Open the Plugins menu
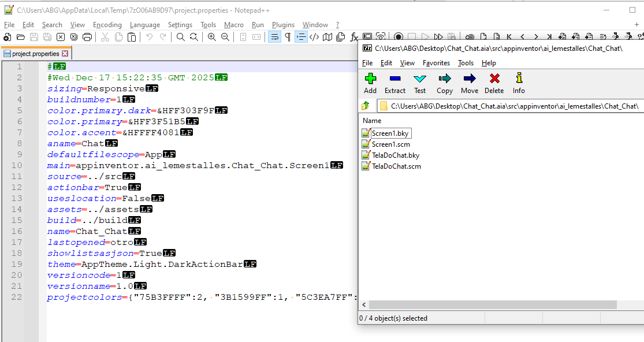 point(283,25)
